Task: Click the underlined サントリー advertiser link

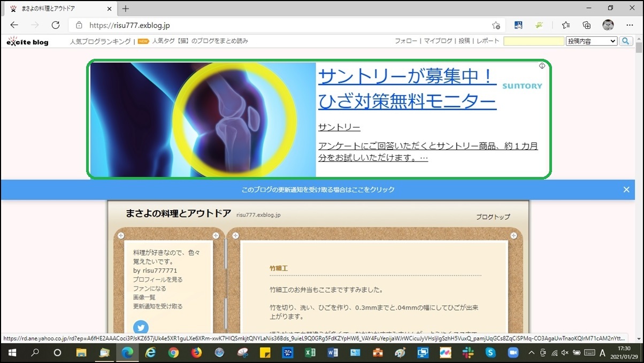Action: pyautogui.click(x=339, y=127)
